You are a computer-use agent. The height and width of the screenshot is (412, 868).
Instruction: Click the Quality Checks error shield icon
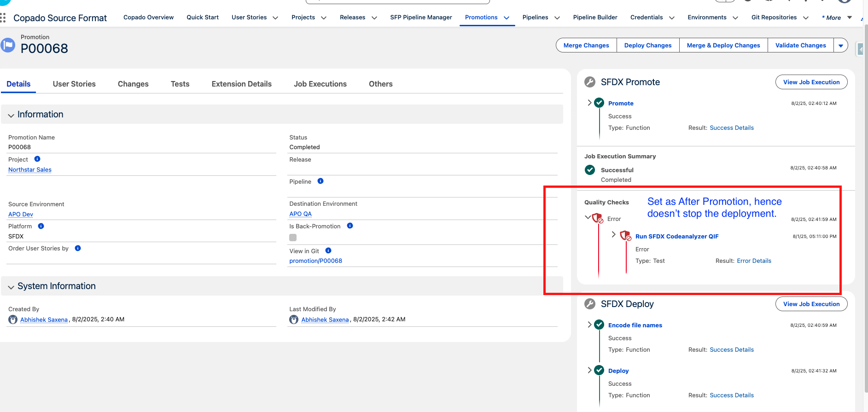tap(598, 218)
